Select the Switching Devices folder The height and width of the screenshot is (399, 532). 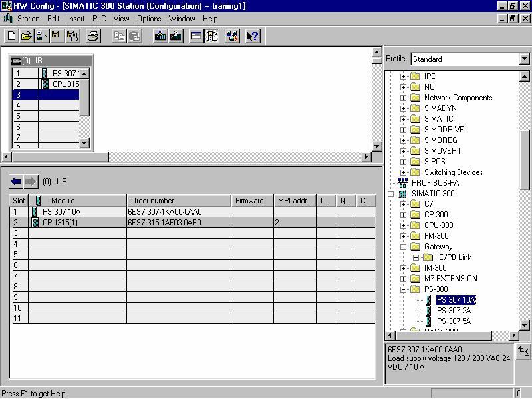454,172
